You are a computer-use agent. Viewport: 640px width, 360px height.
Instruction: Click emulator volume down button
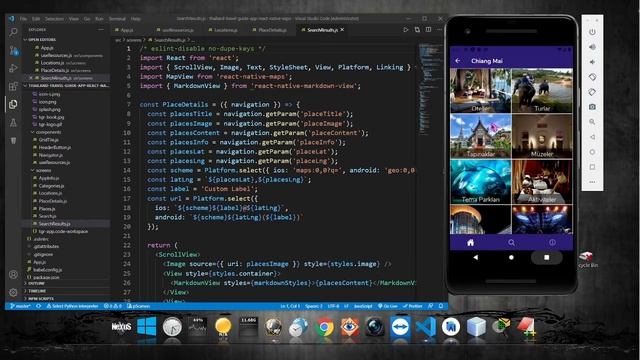pyautogui.click(x=592, y=62)
